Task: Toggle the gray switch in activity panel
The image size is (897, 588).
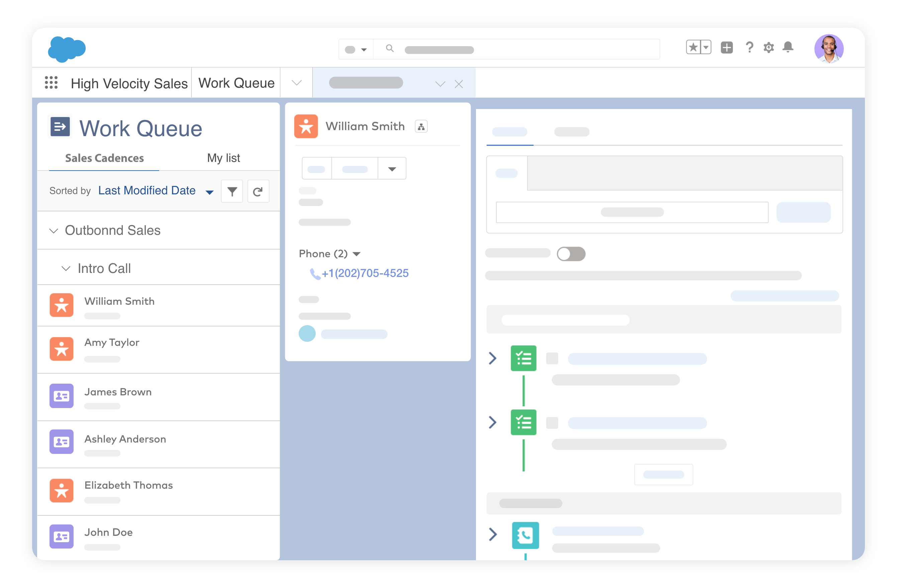Action: click(x=571, y=254)
